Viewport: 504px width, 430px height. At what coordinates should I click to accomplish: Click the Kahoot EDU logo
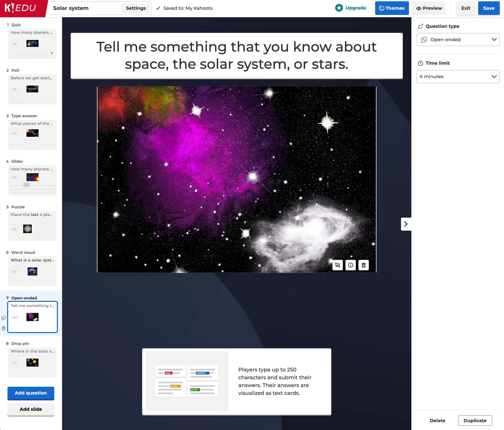pyautogui.click(x=21, y=8)
